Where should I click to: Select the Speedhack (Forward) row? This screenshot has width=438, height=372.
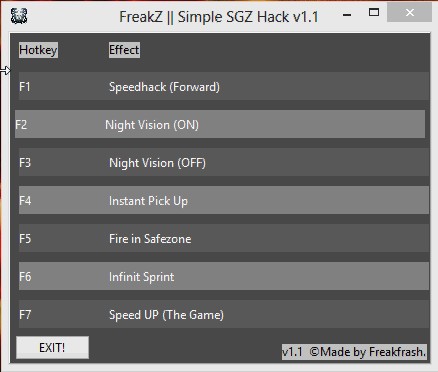click(x=224, y=86)
